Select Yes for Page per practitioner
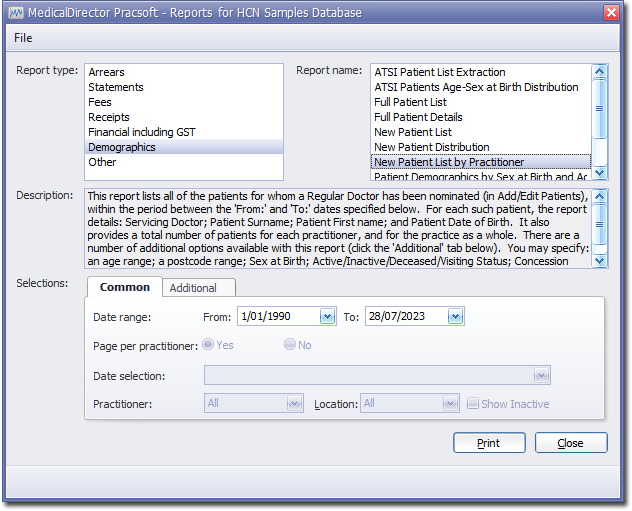Image resolution: width=632 pixels, height=511 pixels. [208, 345]
